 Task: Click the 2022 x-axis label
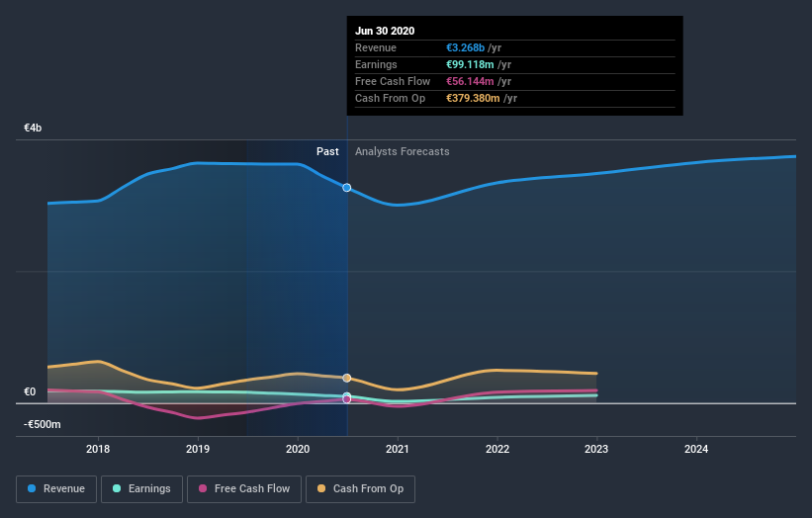pos(497,449)
